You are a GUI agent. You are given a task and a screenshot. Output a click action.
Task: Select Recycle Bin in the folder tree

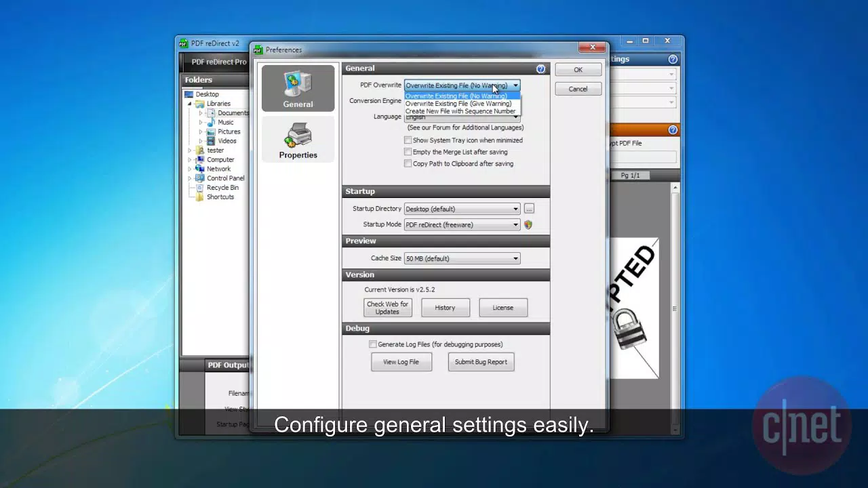point(222,188)
